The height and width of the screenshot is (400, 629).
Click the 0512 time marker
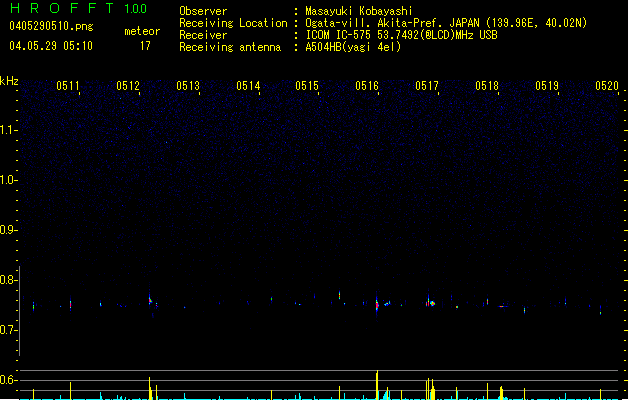pyautogui.click(x=128, y=86)
